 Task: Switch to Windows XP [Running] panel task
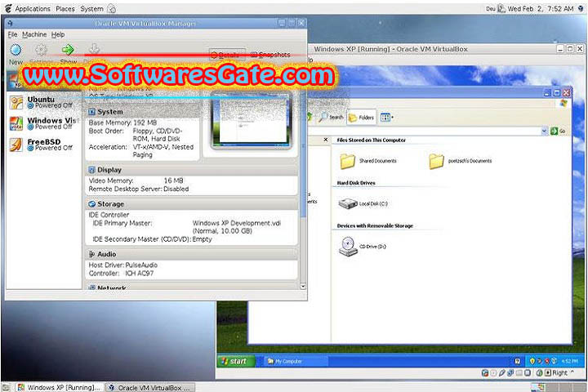click(x=60, y=387)
